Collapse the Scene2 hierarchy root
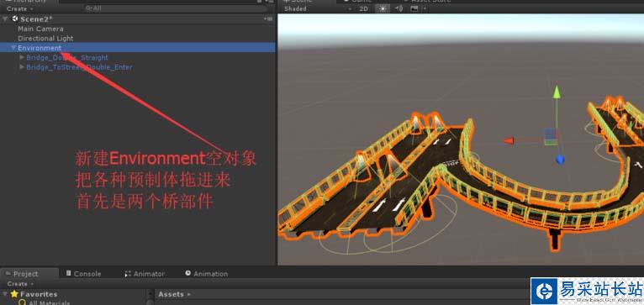644x305 pixels. coord(5,18)
